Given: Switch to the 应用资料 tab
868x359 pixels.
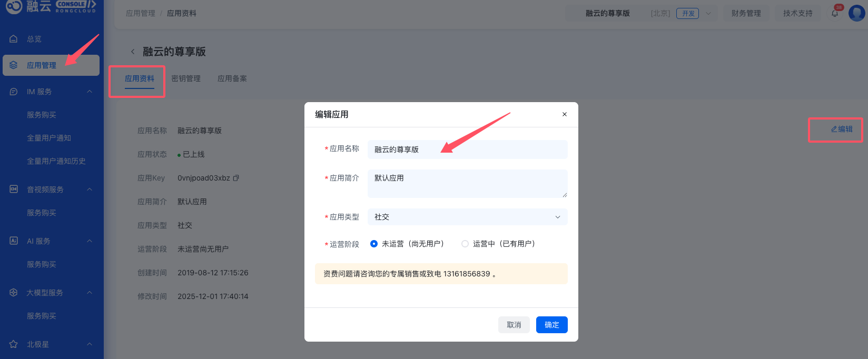Looking at the screenshot, I should click(x=140, y=78).
